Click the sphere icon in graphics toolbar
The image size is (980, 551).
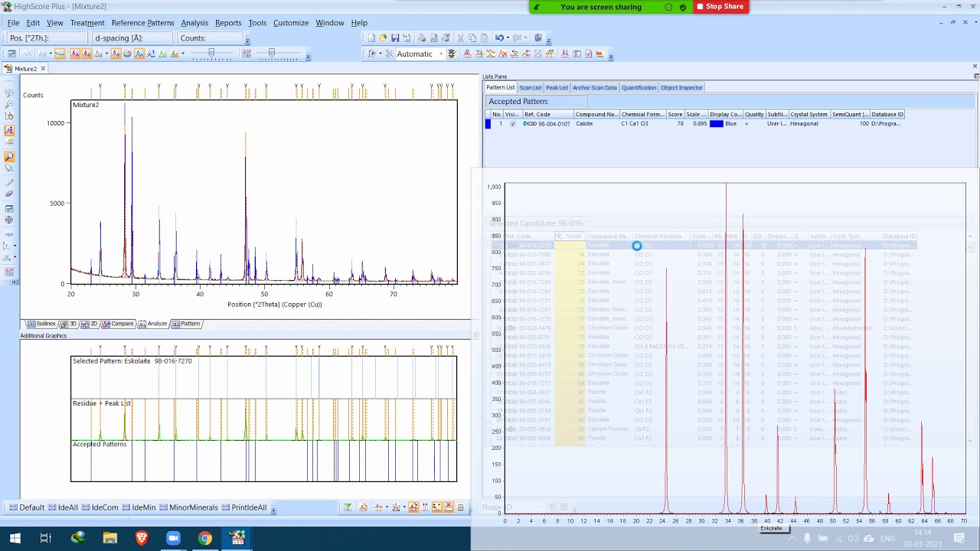click(x=127, y=54)
